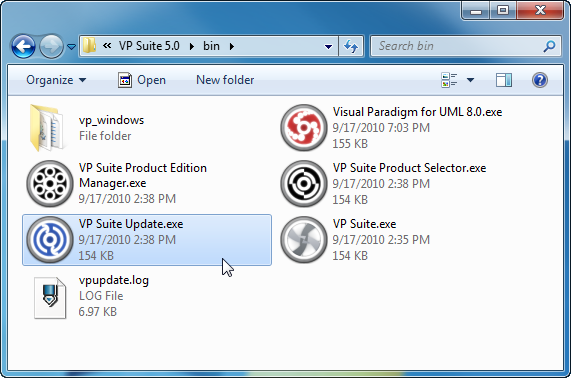Minimize the Explorer window
This screenshot has width=571, height=378.
pos(476,11)
